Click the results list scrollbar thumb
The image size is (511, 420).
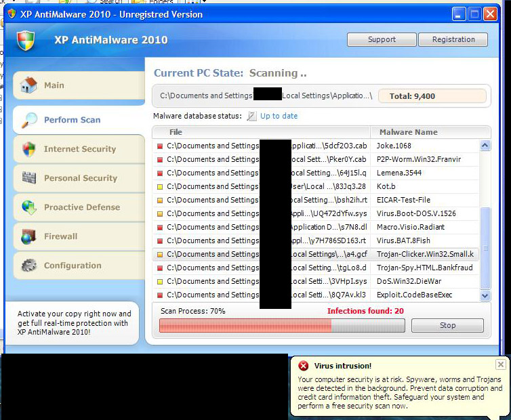click(x=485, y=248)
